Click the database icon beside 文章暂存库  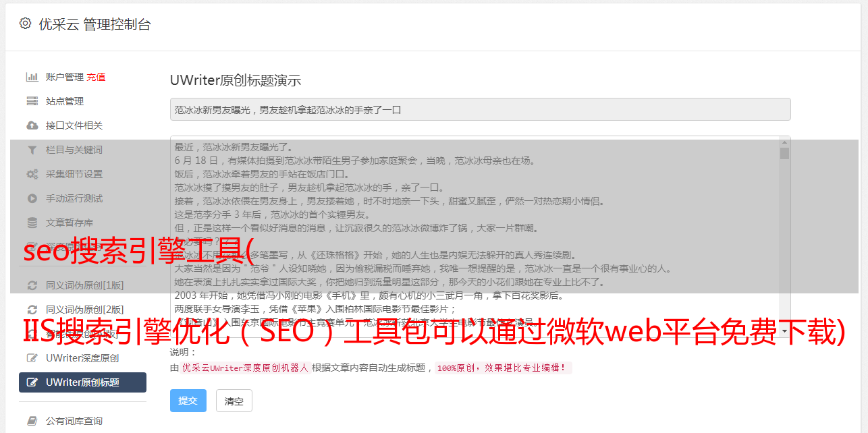pyautogui.click(x=32, y=223)
